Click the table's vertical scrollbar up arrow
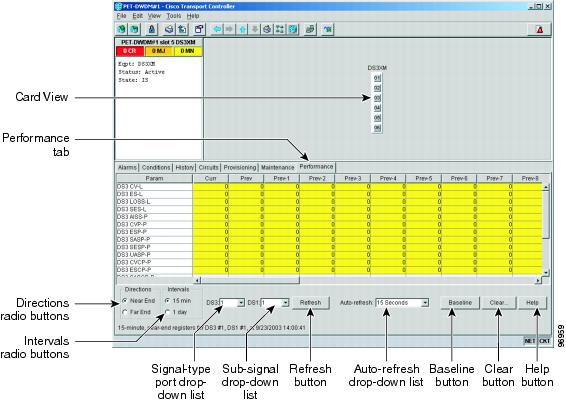 point(545,187)
